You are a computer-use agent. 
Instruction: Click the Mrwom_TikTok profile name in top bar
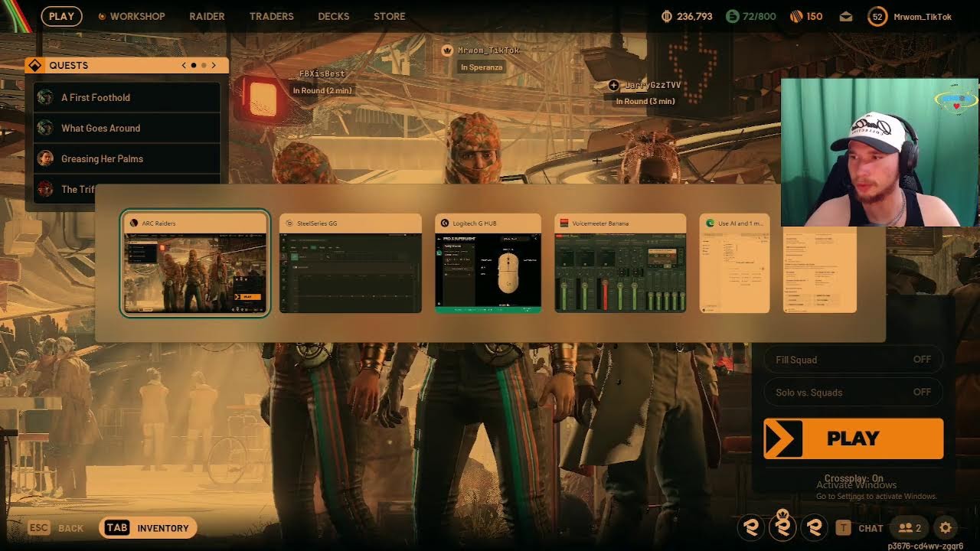click(923, 16)
